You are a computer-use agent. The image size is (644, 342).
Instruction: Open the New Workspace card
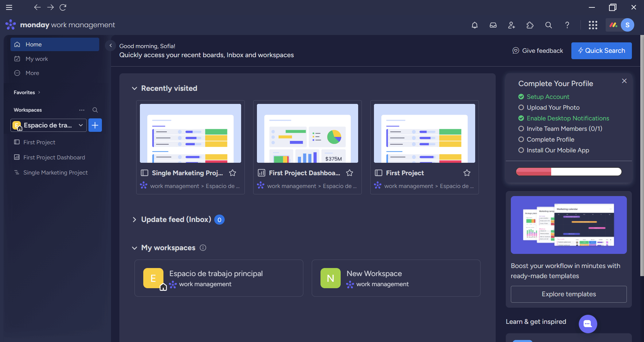396,278
